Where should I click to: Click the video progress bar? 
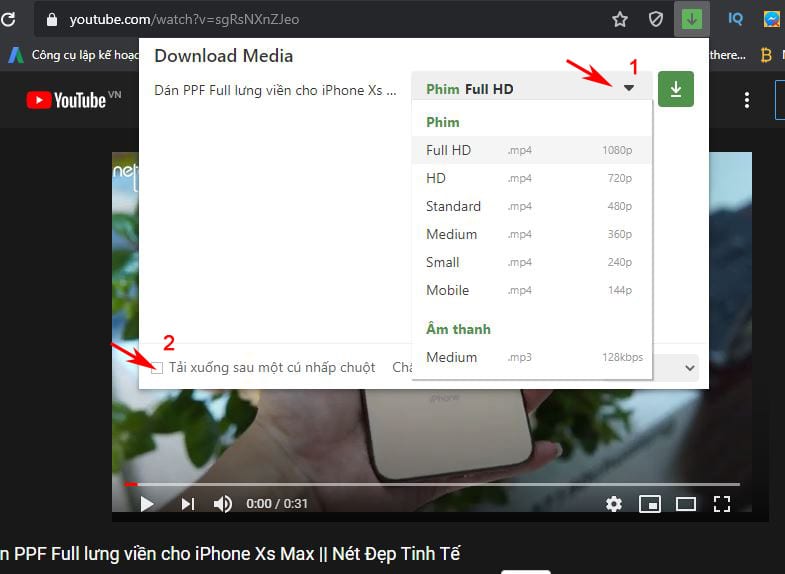(430, 484)
